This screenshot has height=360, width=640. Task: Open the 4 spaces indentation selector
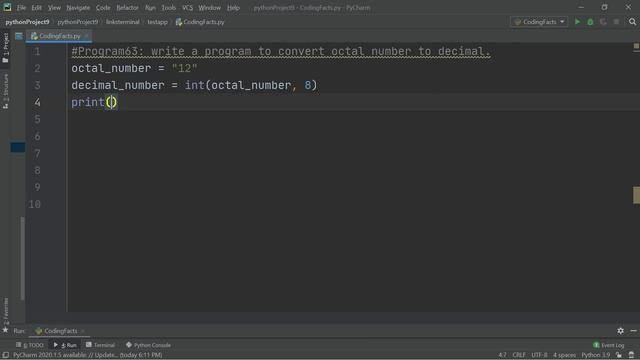tap(564, 355)
